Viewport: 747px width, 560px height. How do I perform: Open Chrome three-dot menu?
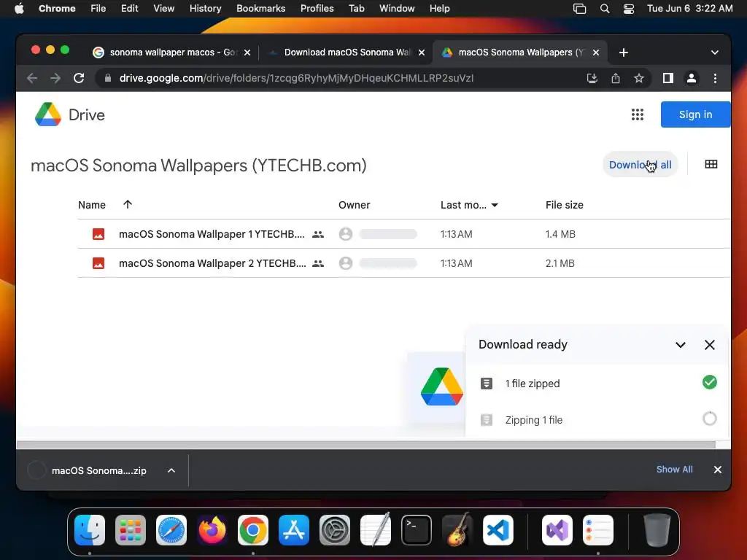click(715, 78)
